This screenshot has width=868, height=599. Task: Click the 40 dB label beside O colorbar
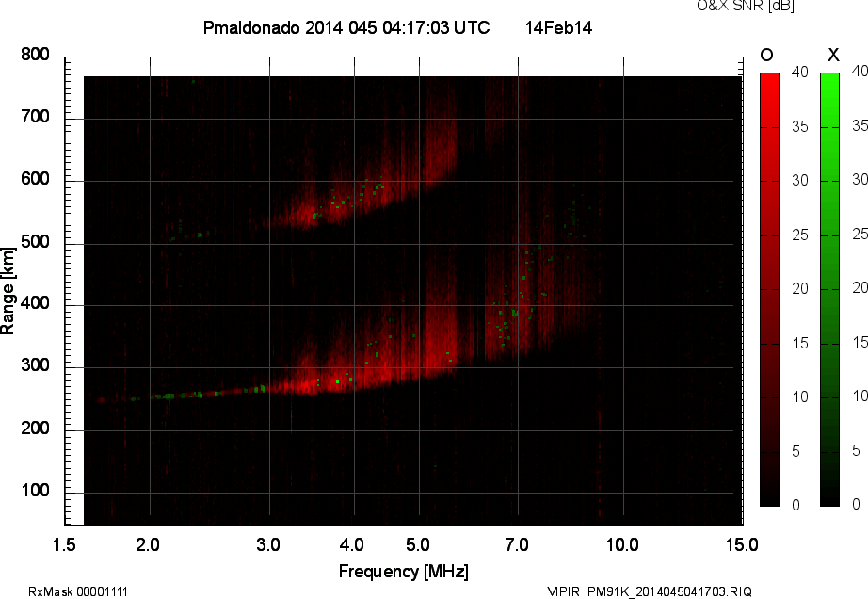pyautogui.click(x=799, y=72)
